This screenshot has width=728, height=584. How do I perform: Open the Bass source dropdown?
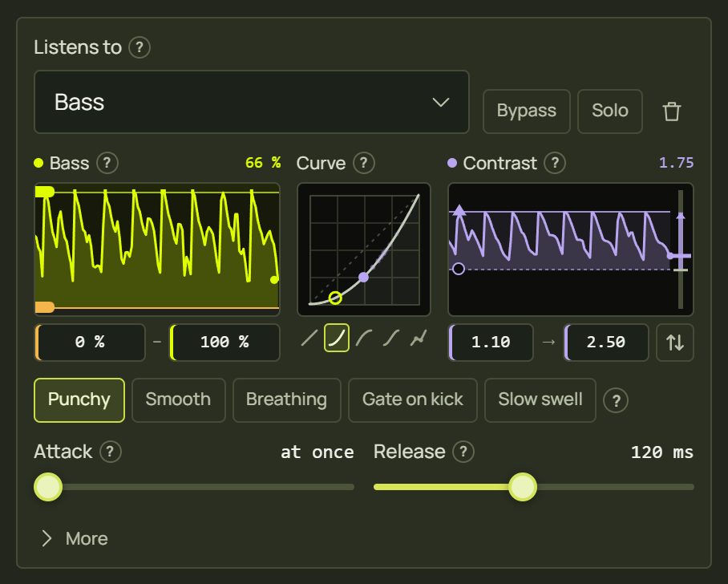pos(252,102)
